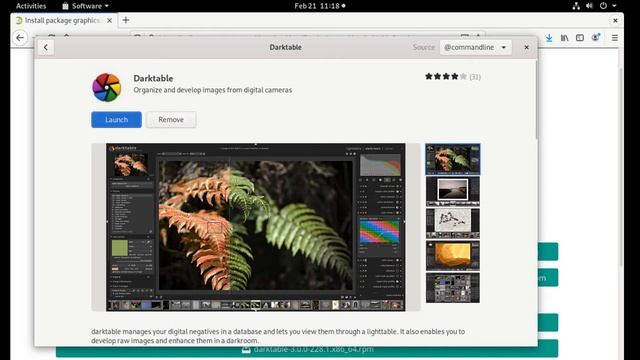Click the browser account avatar icon
This screenshot has height=360, width=640.
[596, 38]
